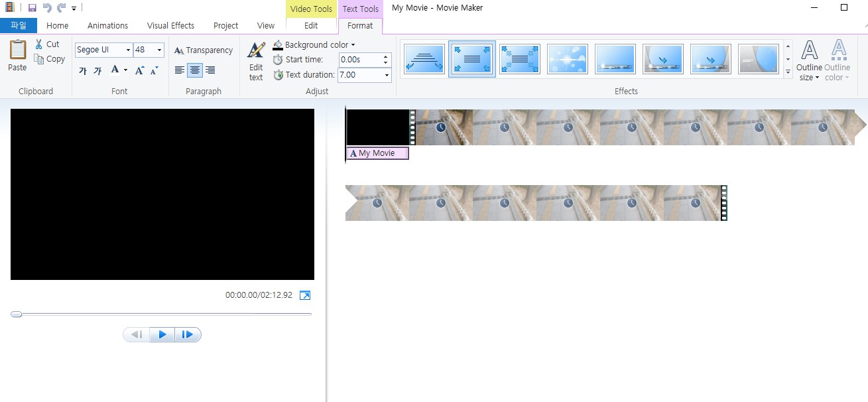Apply the eighth gray-blue circle effect
Image resolution: width=868 pixels, height=402 pixels.
tap(759, 59)
